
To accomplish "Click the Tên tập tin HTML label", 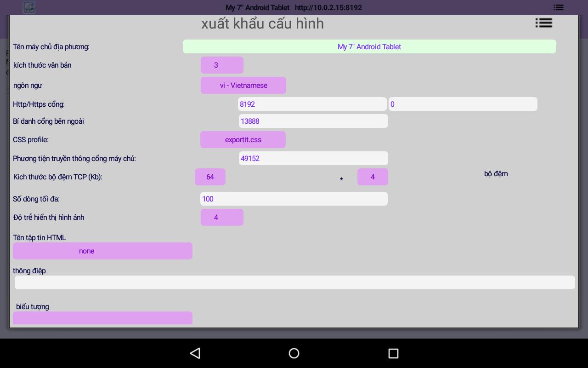I will pyautogui.click(x=40, y=237).
